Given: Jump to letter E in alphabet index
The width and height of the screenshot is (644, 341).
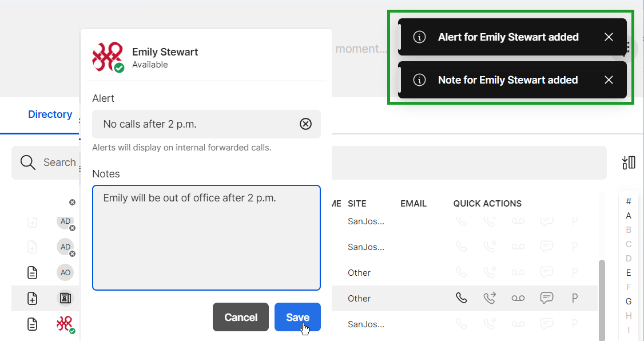Looking at the screenshot, I should [629, 273].
